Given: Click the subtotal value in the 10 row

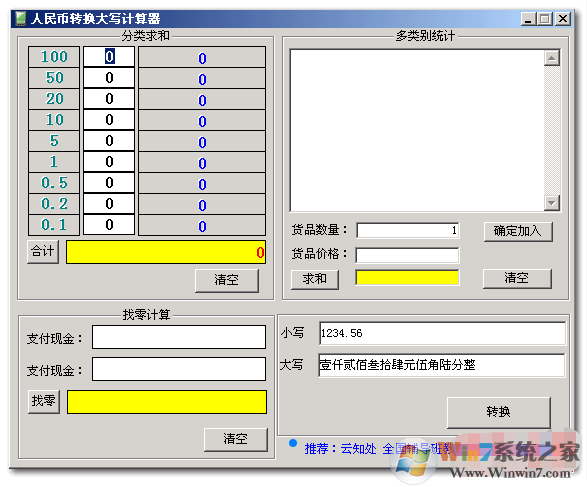Looking at the screenshot, I should coord(202,121).
